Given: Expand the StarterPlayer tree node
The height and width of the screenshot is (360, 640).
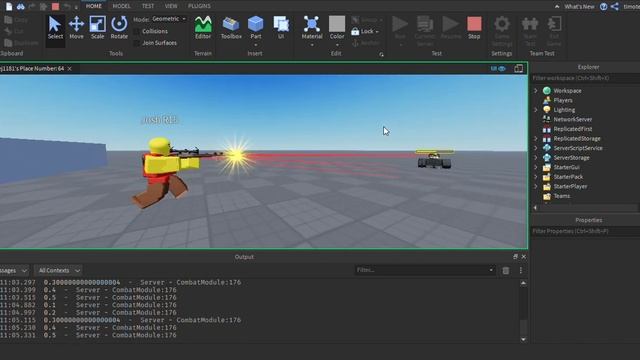Looking at the screenshot, I should point(536,187).
